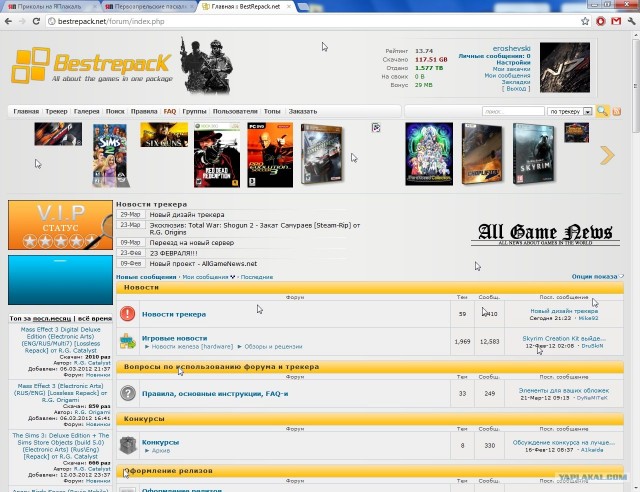
Task: Click the Выход logout link
Action: (516, 89)
